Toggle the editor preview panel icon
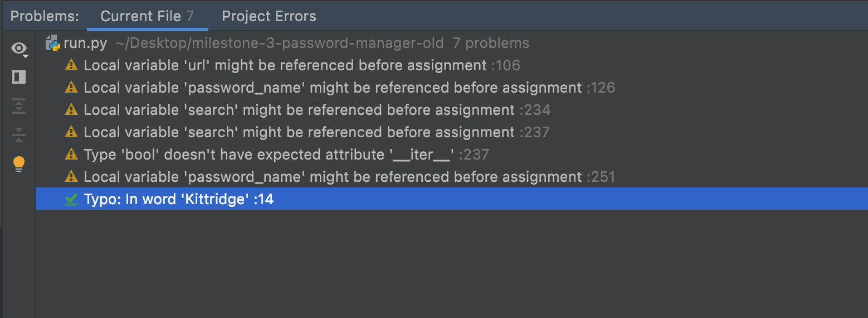This screenshot has height=318, width=868. pyautogui.click(x=19, y=77)
